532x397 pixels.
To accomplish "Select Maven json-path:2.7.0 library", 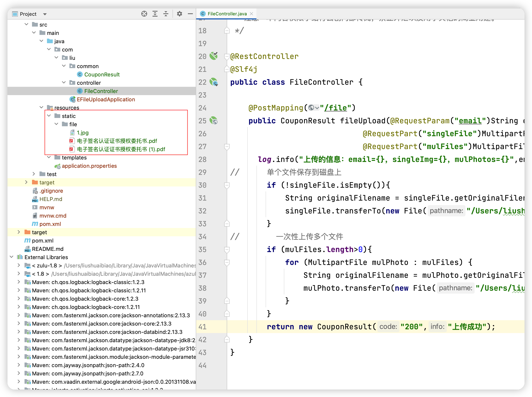I will click(x=87, y=374).
